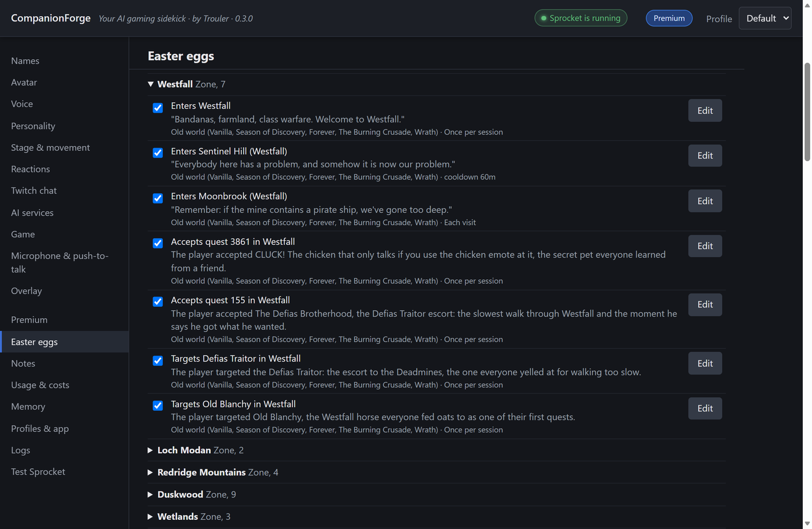The height and width of the screenshot is (529, 812).
Task: Toggle the Enters Westfall checkbox
Action: point(158,108)
